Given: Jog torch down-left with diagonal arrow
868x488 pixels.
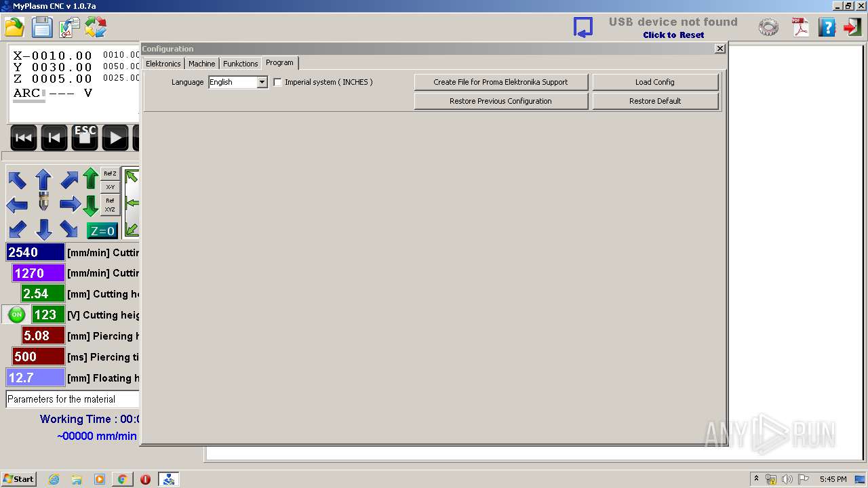Looking at the screenshot, I should pos(17,229).
